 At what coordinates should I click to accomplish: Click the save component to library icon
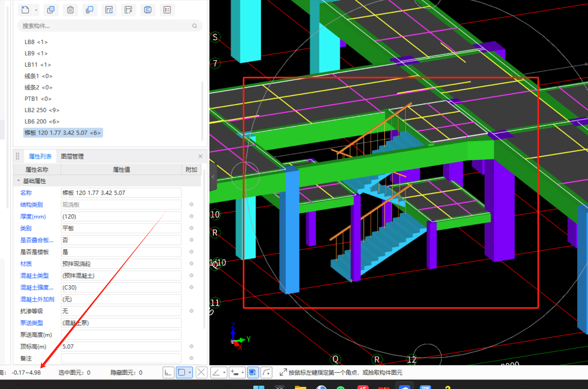(109, 10)
